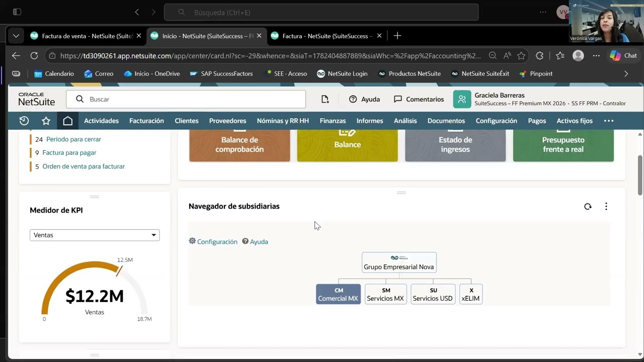
Task: Click the browser address bar URL
Action: coord(270,56)
